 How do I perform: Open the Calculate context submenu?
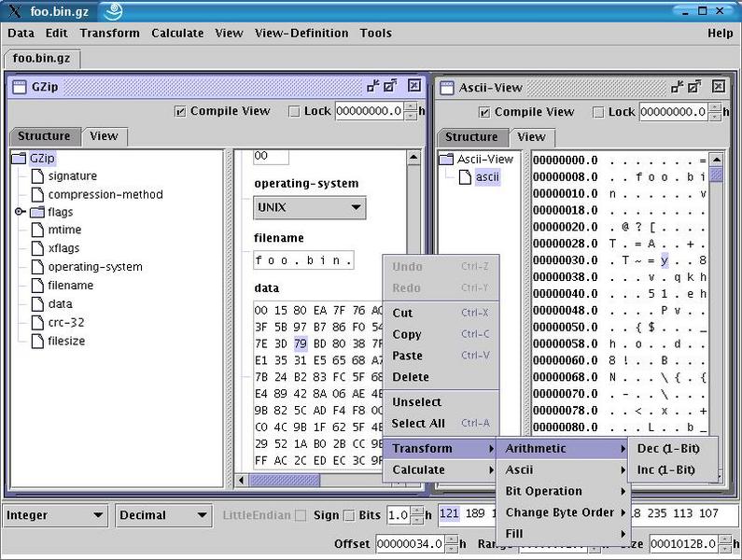441,469
